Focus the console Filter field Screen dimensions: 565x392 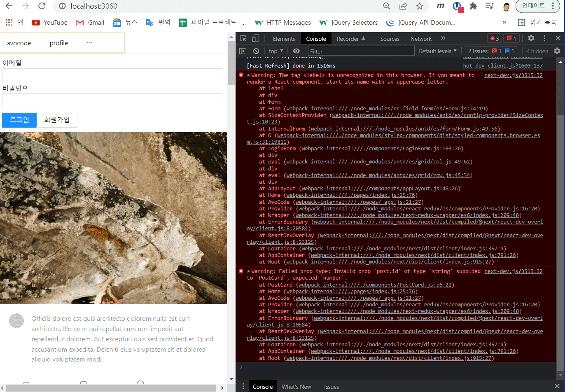click(x=361, y=51)
